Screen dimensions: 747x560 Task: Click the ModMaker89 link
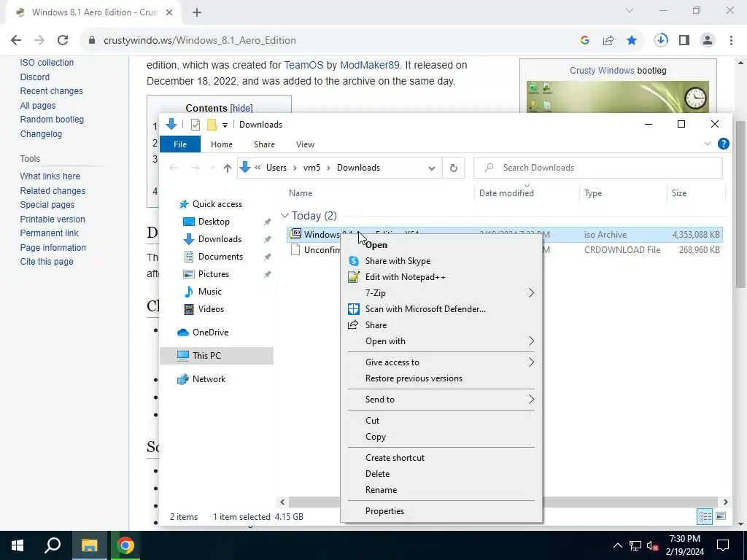(x=370, y=65)
